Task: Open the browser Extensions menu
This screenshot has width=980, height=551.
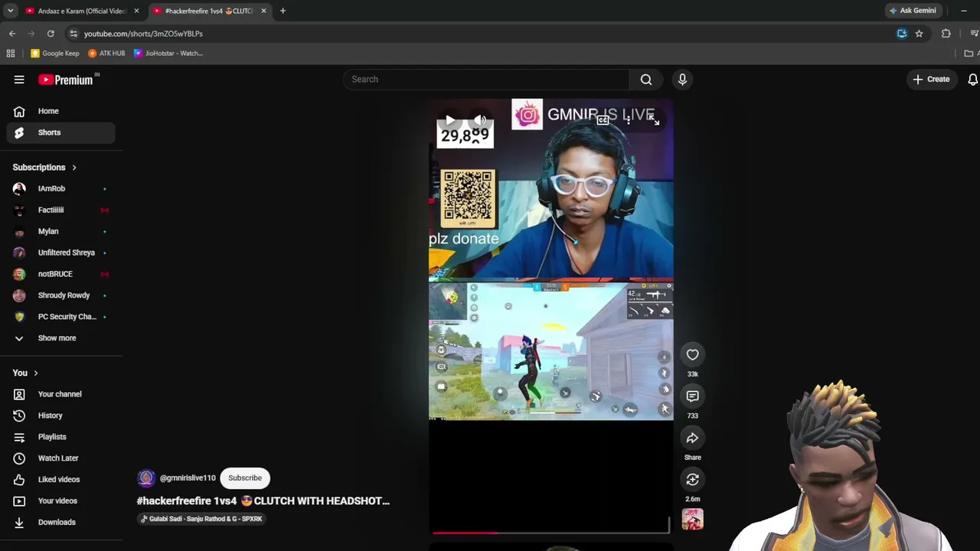Action: tap(946, 34)
